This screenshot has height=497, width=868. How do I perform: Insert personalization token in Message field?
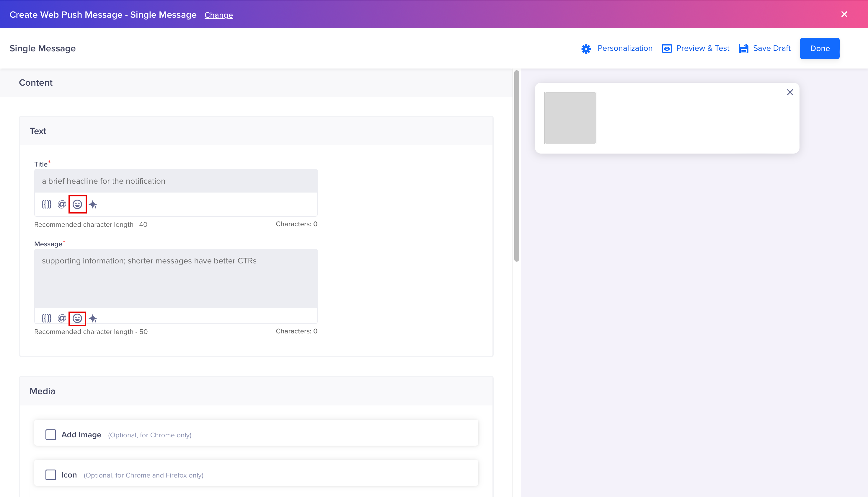click(46, 318)
